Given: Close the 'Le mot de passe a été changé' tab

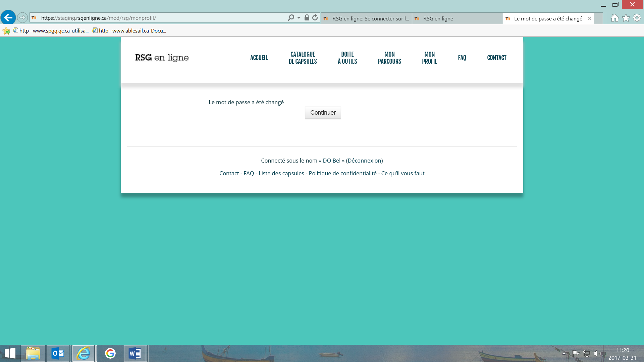Looking at the screenshot, I should click(589, 18).
